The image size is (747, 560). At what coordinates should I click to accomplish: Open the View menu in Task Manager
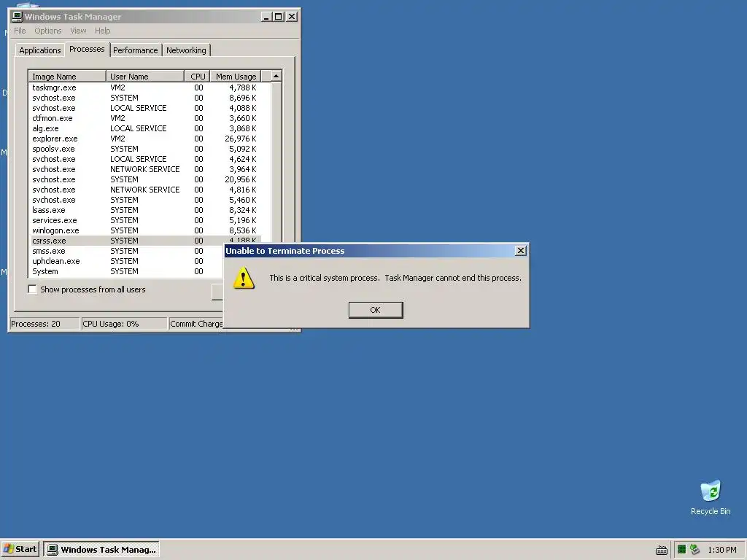[x=78, y=31]
